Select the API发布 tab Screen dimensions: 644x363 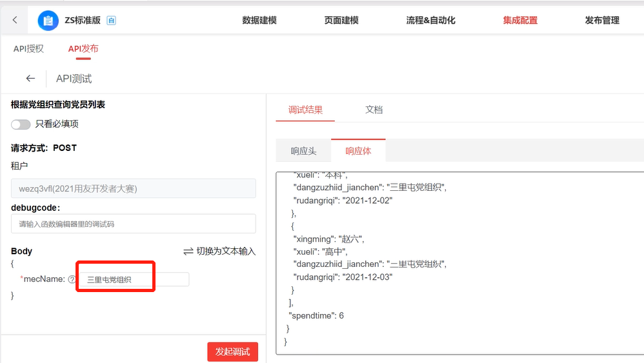(x=83, y=49)
